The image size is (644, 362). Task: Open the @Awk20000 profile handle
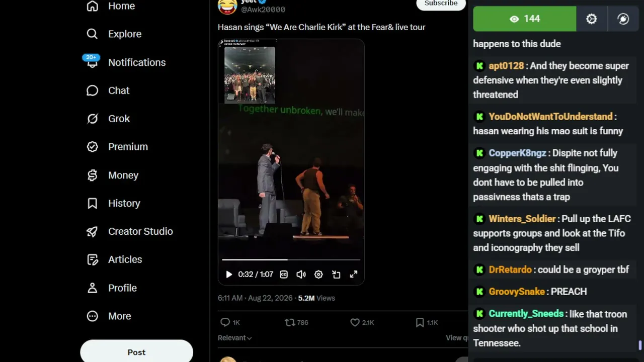[x=263, y=10]
